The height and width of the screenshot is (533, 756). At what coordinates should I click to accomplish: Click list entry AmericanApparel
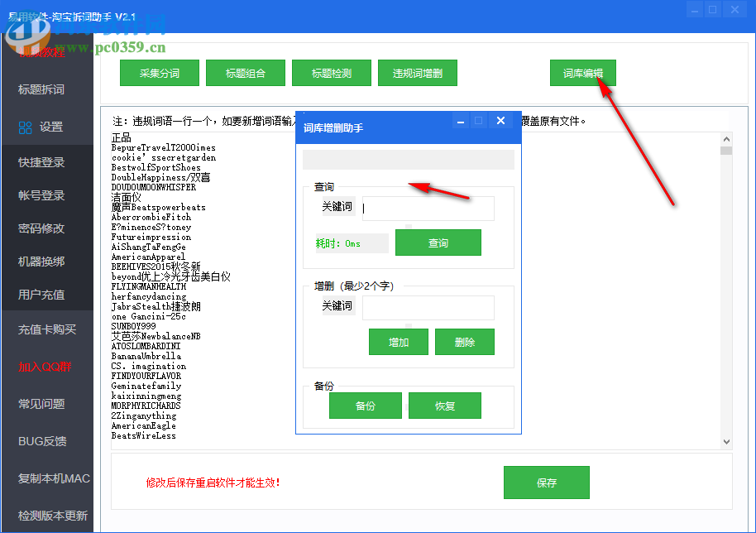click(x=148, y=257)
